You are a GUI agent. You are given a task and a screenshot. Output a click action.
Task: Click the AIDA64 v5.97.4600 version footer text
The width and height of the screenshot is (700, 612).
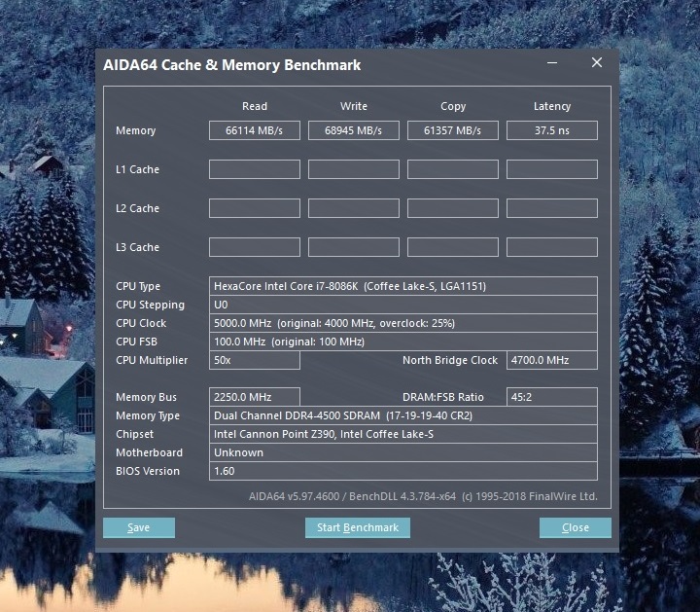[x=423, y=496]
